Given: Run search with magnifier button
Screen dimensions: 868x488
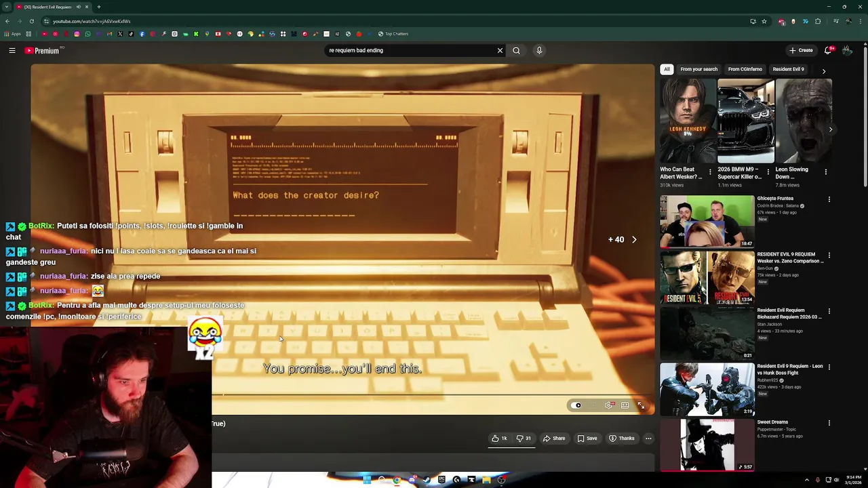Looking at the screenshot, I should pos(516,50).
